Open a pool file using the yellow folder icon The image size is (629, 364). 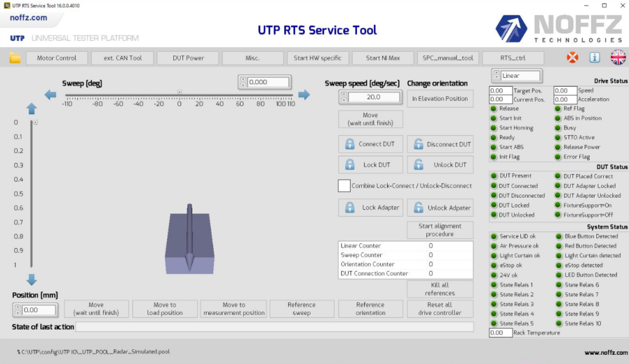(14, 57)
